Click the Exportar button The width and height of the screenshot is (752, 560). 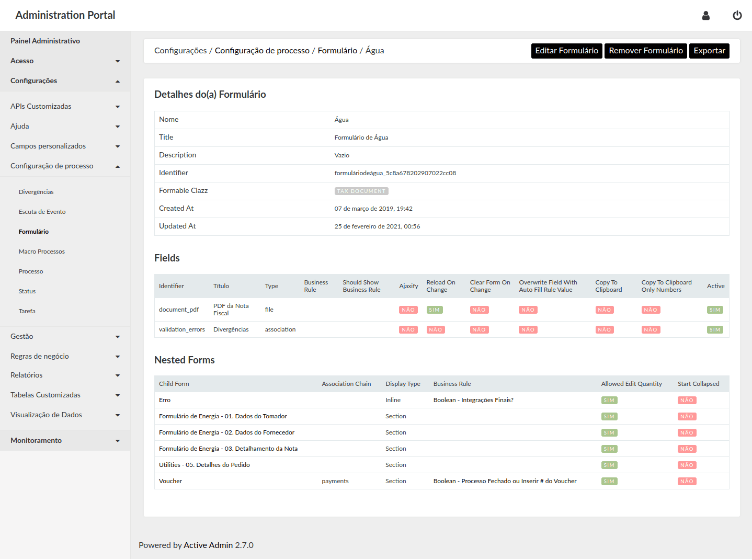(709, 51)
